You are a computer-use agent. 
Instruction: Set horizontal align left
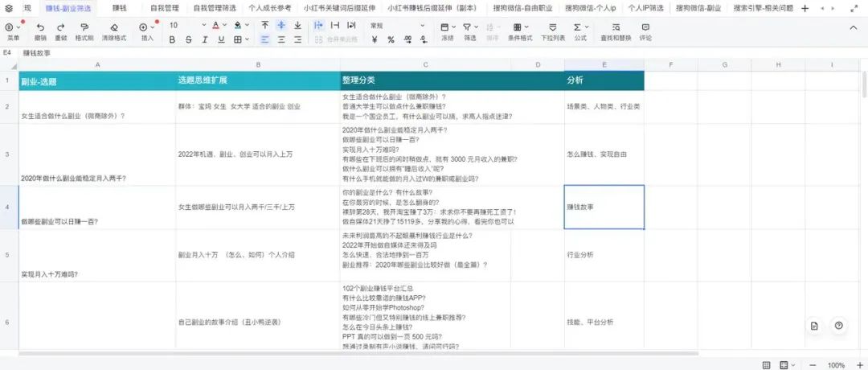tap(265, 40)
